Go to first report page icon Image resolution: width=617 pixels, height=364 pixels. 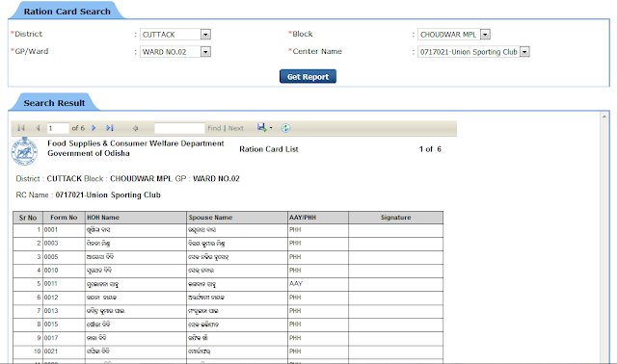click(21, 128)
